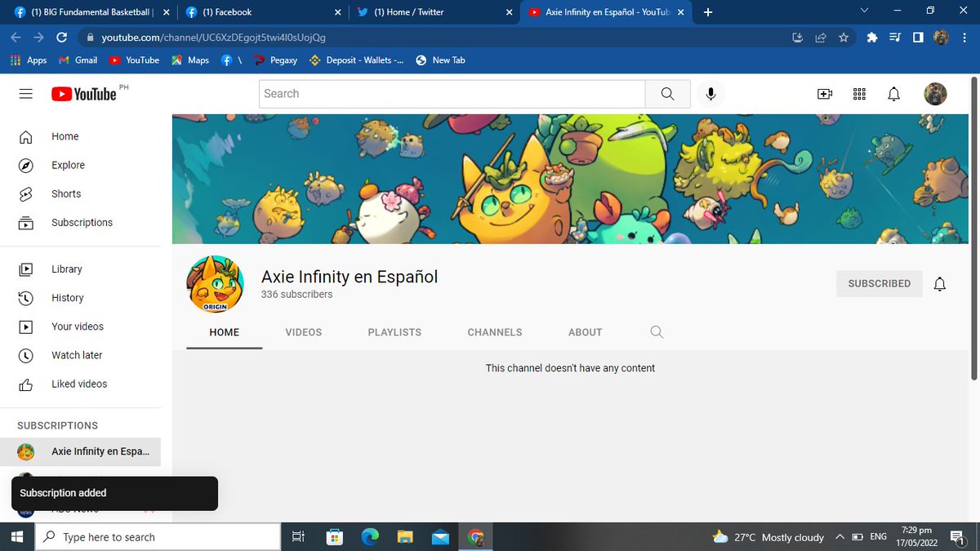Click the YouTube search input field
The width and height of the screenshot is (980, 551).
coord(452,94)
